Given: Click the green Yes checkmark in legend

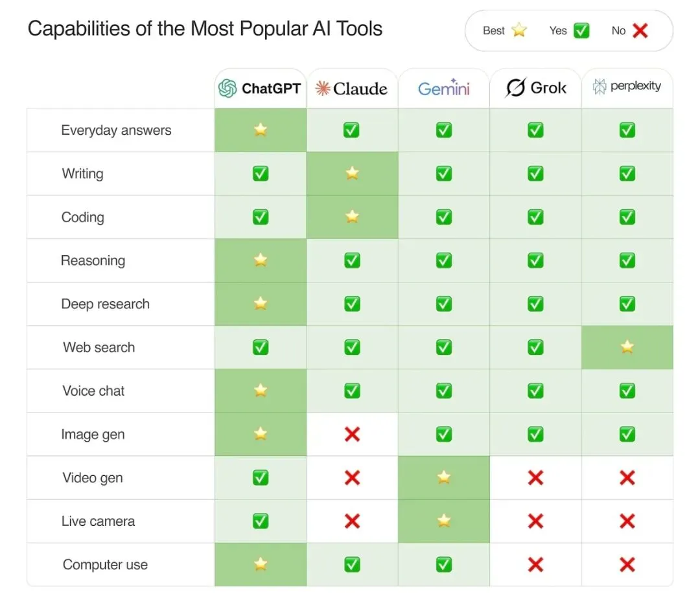Looking at the screenshot, I should coord(581,30).
